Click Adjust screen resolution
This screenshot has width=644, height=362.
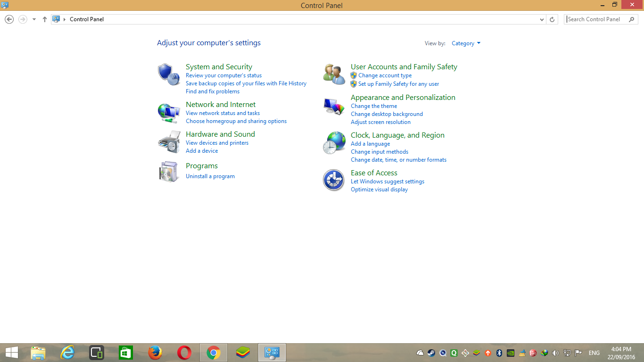pyautogui.click(x=380, y=122)
